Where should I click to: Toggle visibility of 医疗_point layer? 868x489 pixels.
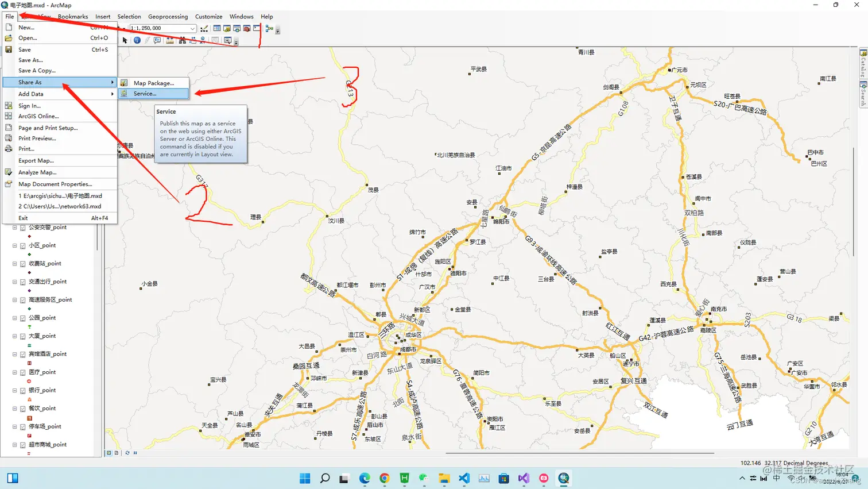tap(23, 373)
